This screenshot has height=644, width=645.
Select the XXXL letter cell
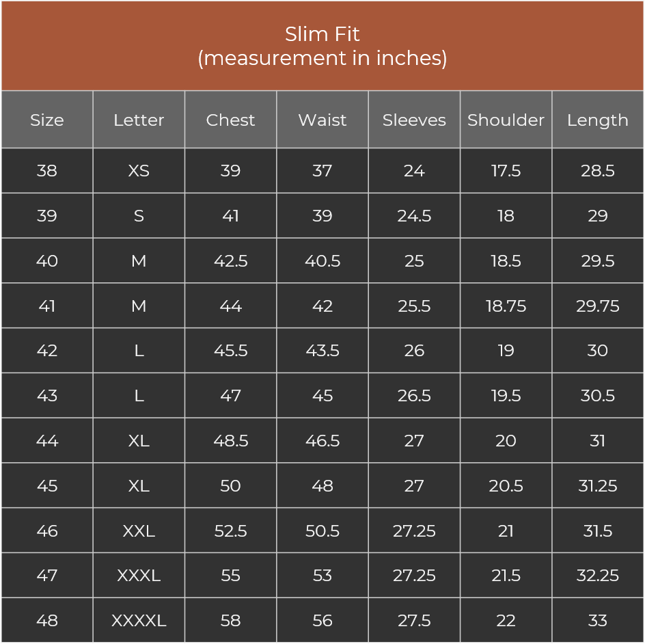(x=139, y=576)
